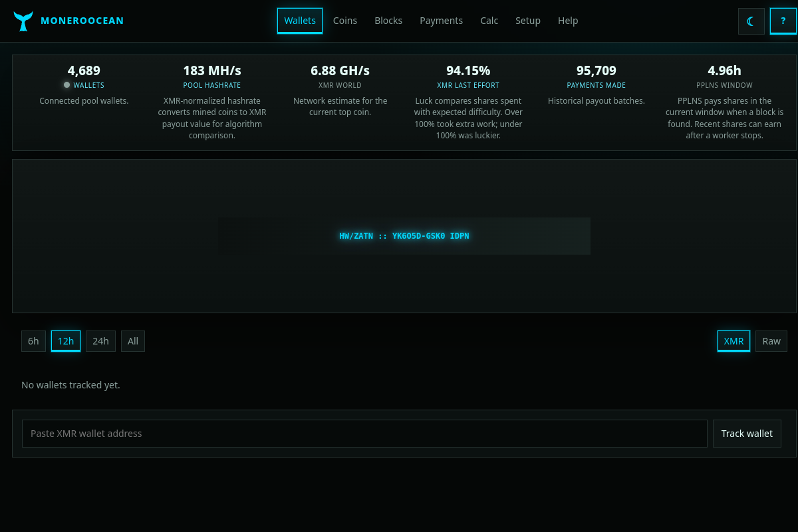
Task: Click the PAYMENTS MADE label
Action: click(597, 85)
